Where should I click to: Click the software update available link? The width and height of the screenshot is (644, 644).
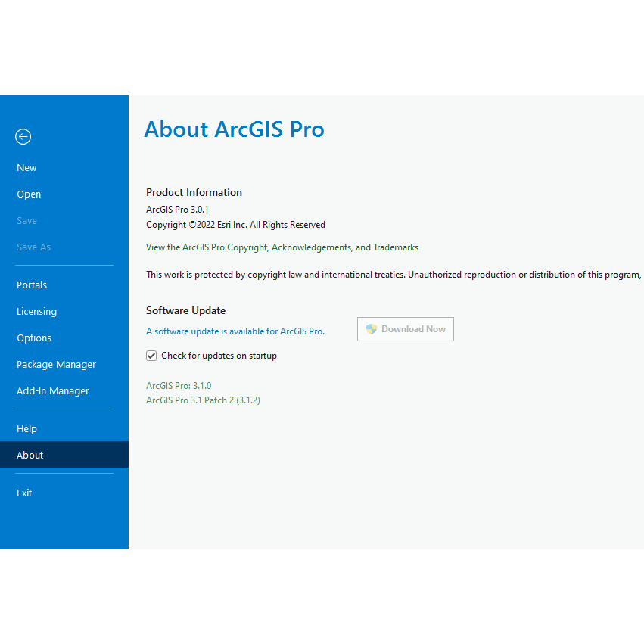235,331
